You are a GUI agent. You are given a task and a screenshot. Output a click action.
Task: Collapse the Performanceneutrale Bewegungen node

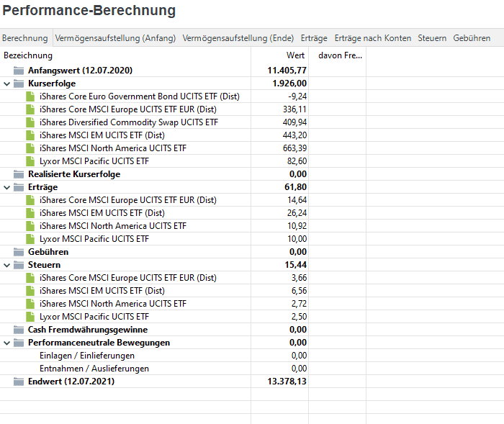pos(6,343)
